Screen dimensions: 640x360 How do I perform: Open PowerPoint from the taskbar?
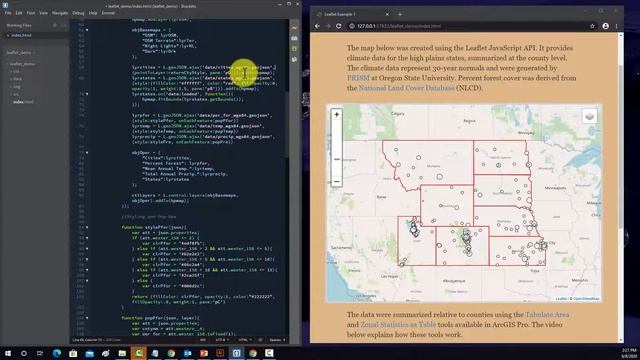[x=204, y=353]
